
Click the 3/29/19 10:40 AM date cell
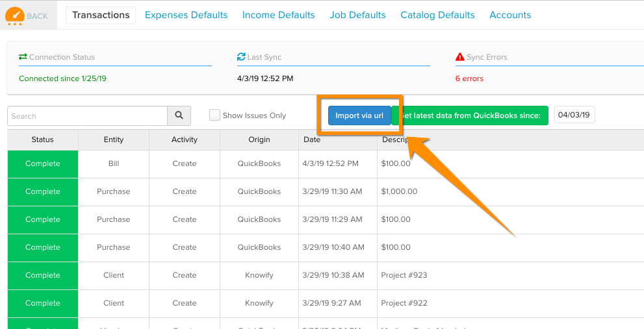tap(338, 247)
